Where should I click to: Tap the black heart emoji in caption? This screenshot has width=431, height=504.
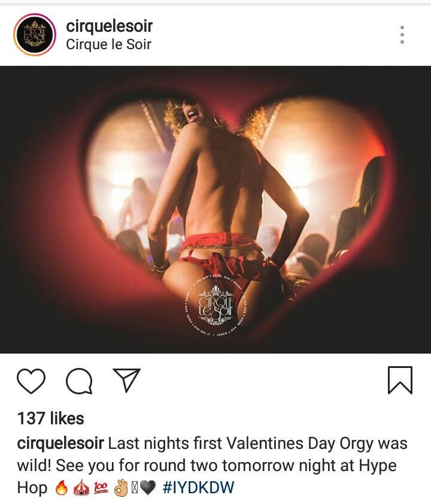(148, 488)
